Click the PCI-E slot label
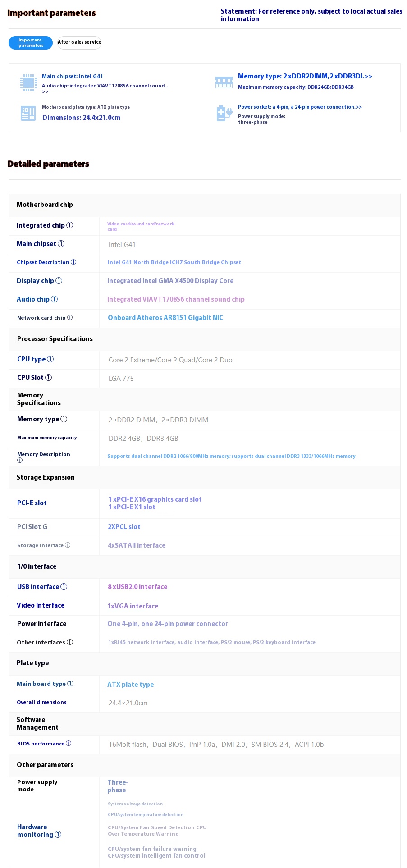Screen dimensions: 407x868 coord(32,503)
